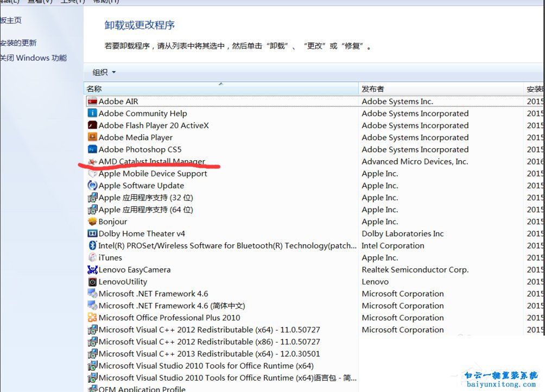Click the Bonjour program icon
Viewport: 545px width, 392px height.
point(93,222)
